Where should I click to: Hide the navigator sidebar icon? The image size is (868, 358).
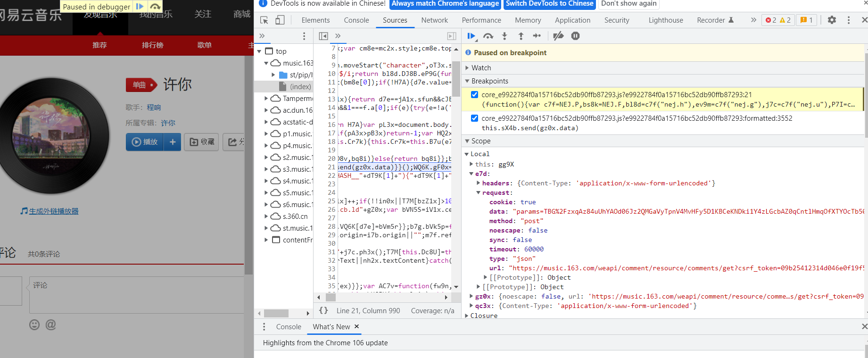[x=323, y=36]
